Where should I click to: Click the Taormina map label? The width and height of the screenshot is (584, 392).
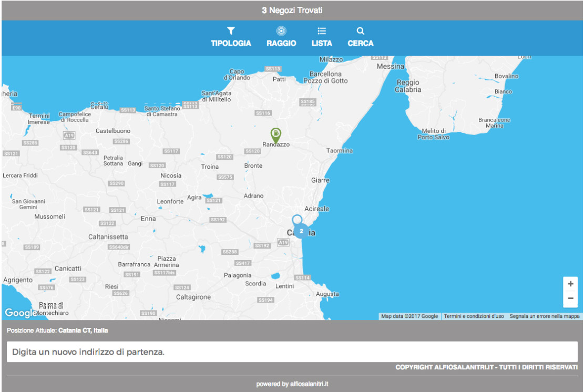[x=339, y=150]
